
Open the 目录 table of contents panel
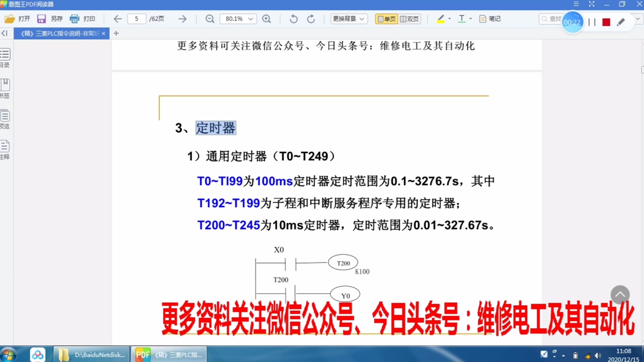tap(5, 58)
